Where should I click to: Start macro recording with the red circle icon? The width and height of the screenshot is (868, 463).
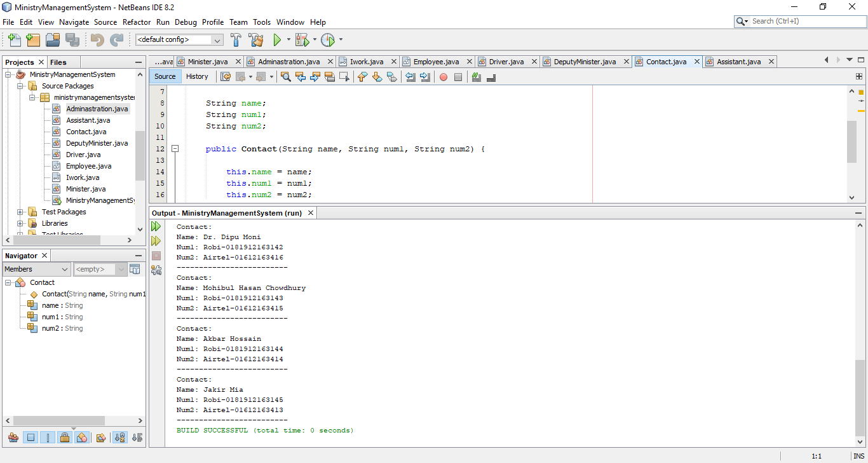443,77
